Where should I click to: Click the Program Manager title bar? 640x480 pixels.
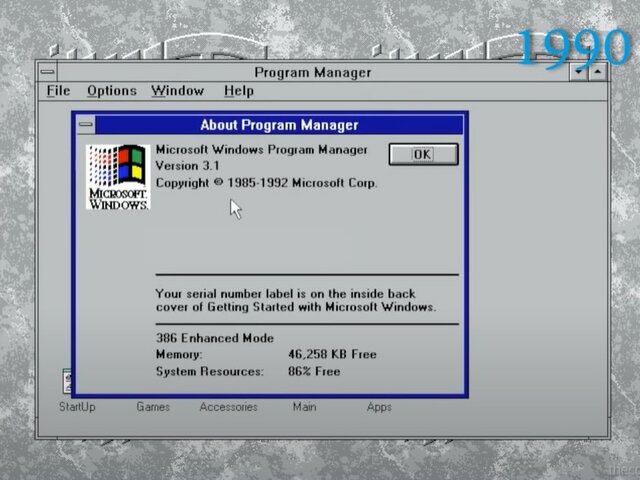pyautogui.click(x=313, y=73)
